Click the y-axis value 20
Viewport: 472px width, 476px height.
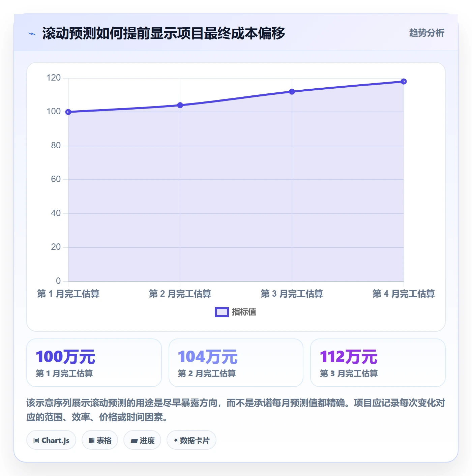[x=56, y=247]
